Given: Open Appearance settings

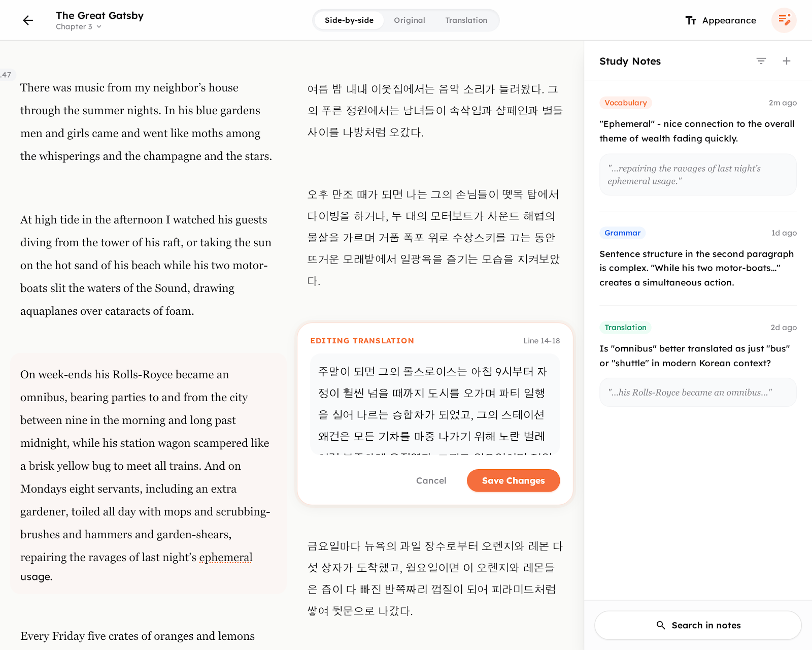Looking at the screenshot, I should click(x=721, y=20).
